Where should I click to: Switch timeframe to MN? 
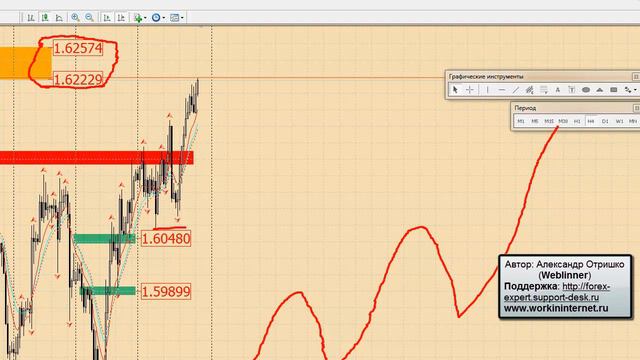coord(633,121)
